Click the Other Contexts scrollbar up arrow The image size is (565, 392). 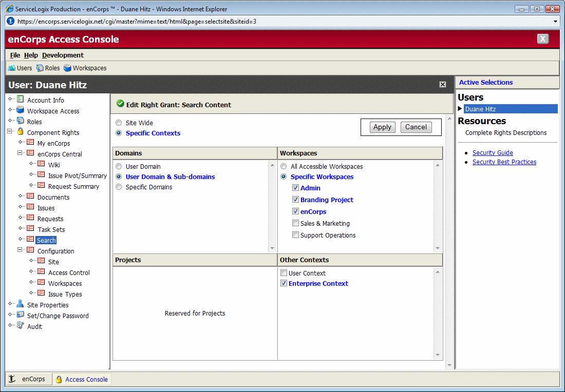[x=438, y=272]
